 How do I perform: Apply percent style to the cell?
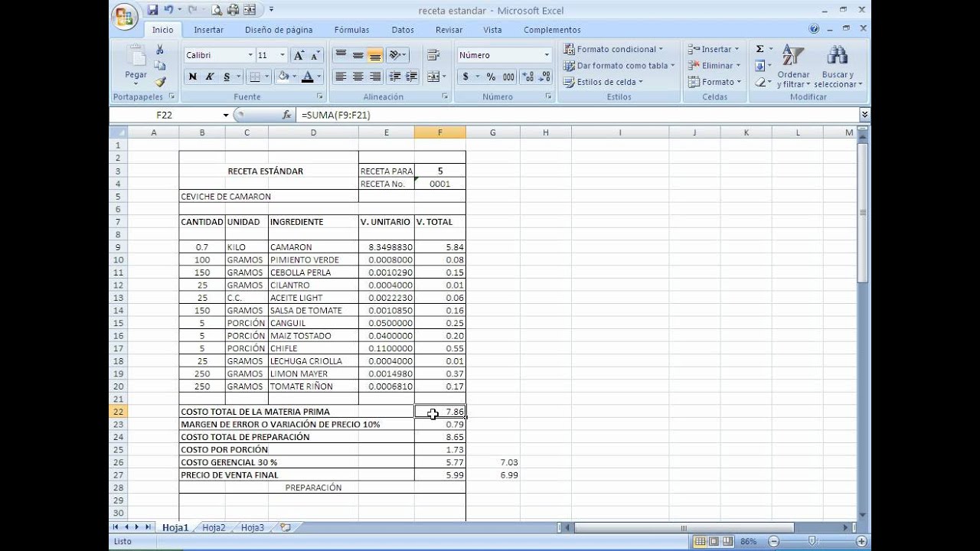[x=491, y=77]
